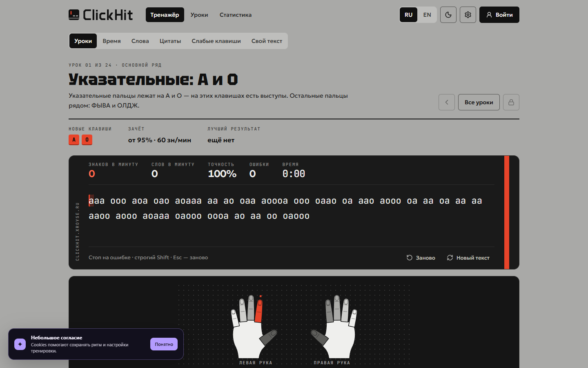Click the 0:00 timer value
This screenshot has height=368, width=588.
click(x=294, y=174)
